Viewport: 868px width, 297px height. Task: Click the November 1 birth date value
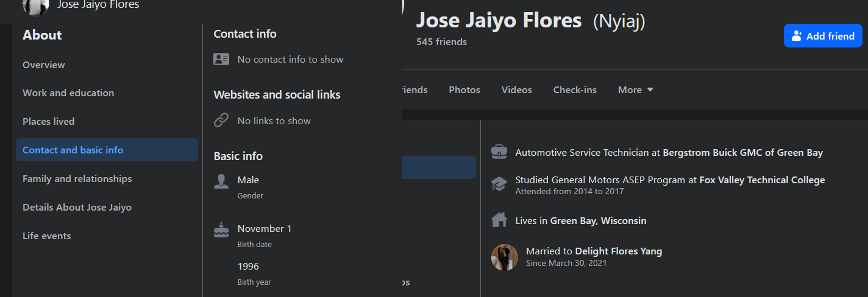click(x=265, y=229)
